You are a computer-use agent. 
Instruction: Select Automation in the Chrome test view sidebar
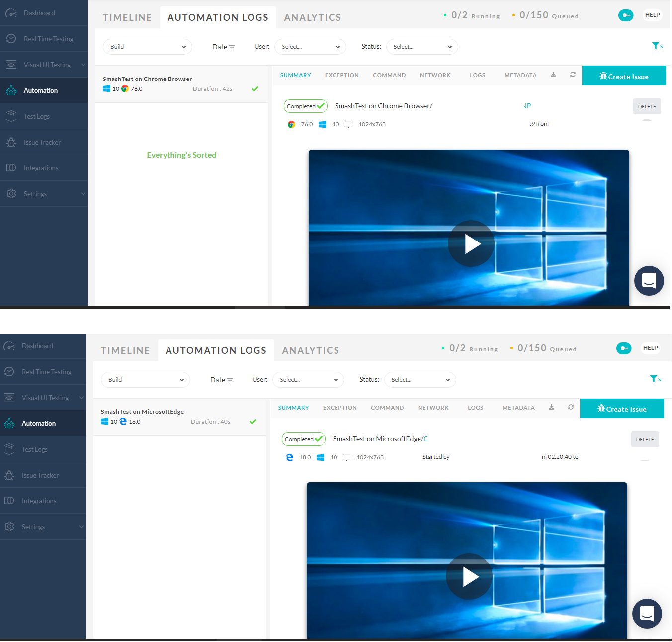point(44,90)
